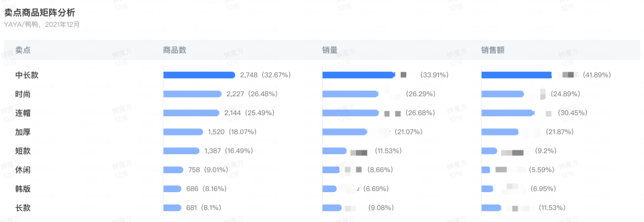This screenshot has height=222, width=644.
Task: Select the 长款 row label
Action: (x=23, y=208)
